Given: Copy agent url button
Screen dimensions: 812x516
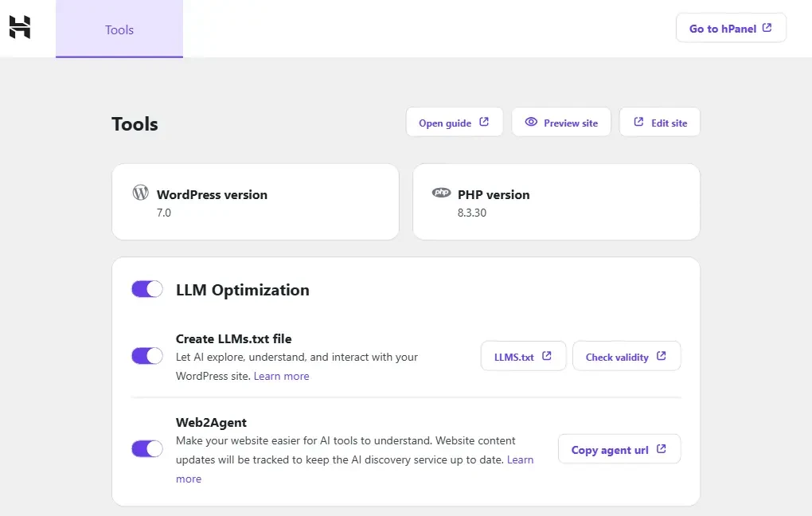Looking at the screenshot, I should (x=619, y=449).
